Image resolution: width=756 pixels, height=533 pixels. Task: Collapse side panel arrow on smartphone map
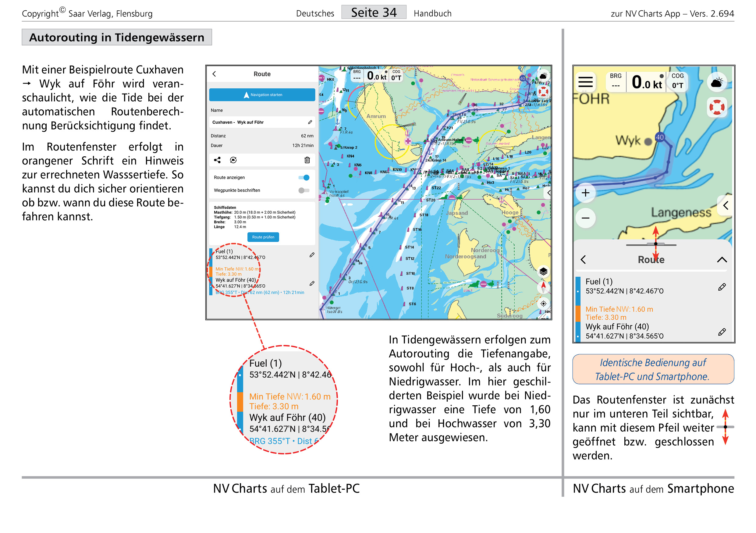pyautogui.click(x=726, y=205)
